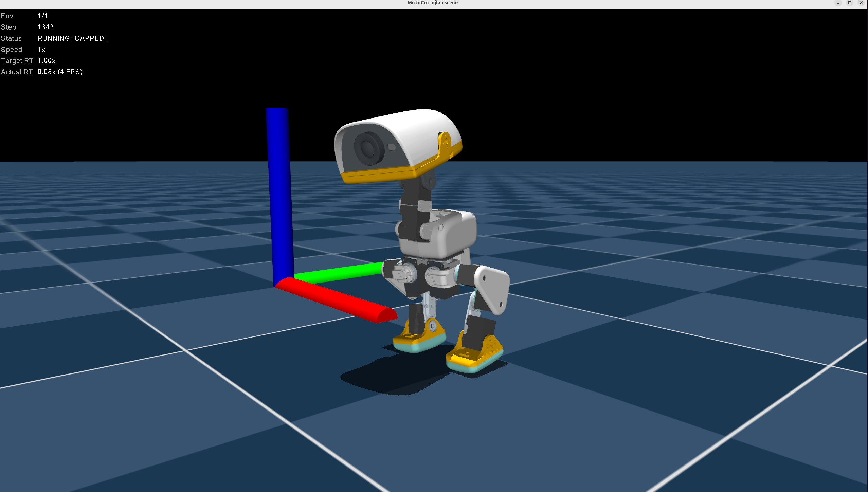Click the Actual RT label
868x492 pixels.
(17, 72)
